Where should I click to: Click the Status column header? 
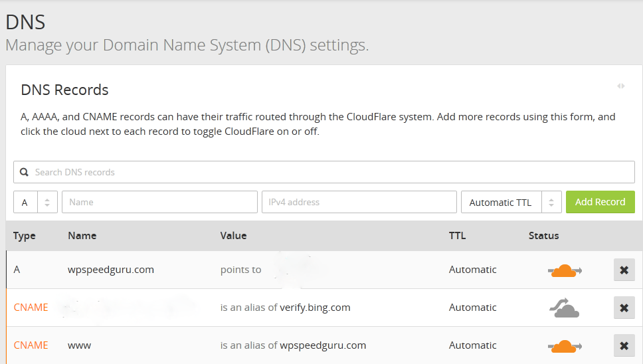point(544,236)
